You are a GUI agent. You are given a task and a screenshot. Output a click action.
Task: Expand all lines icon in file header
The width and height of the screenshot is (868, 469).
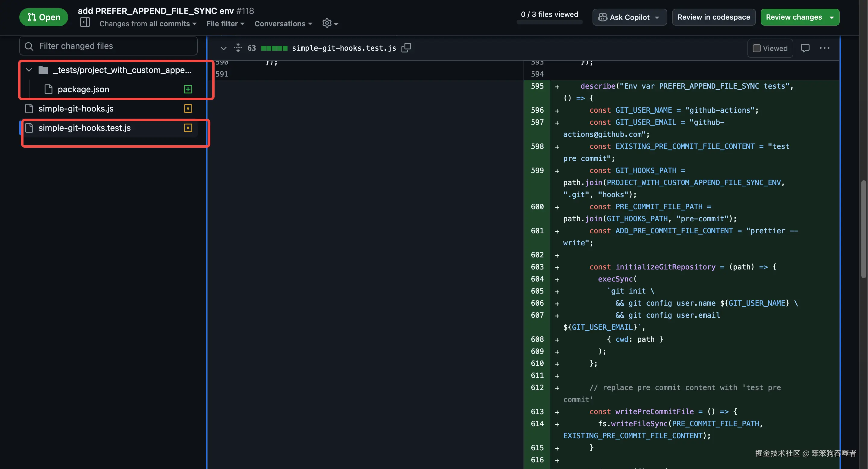point(238,48)
